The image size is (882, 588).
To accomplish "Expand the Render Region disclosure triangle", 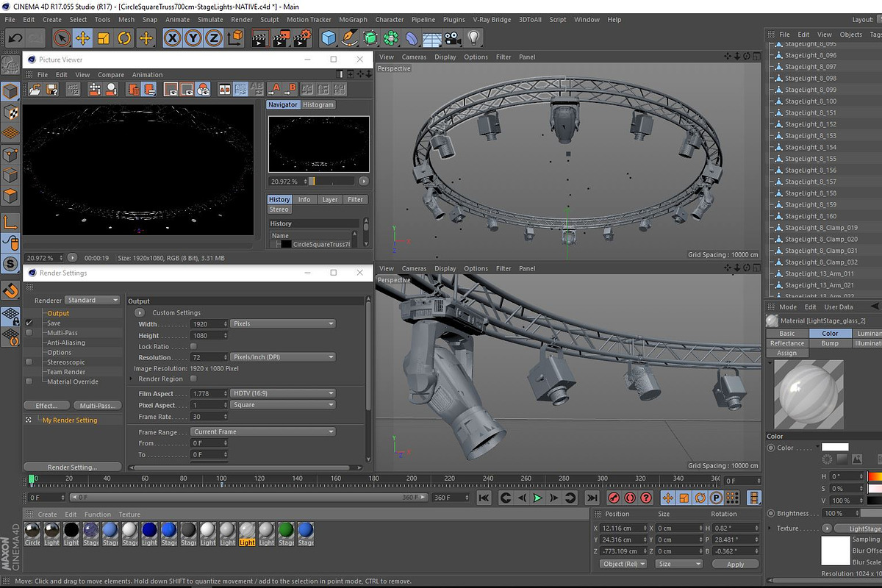I will coord(132,379).
